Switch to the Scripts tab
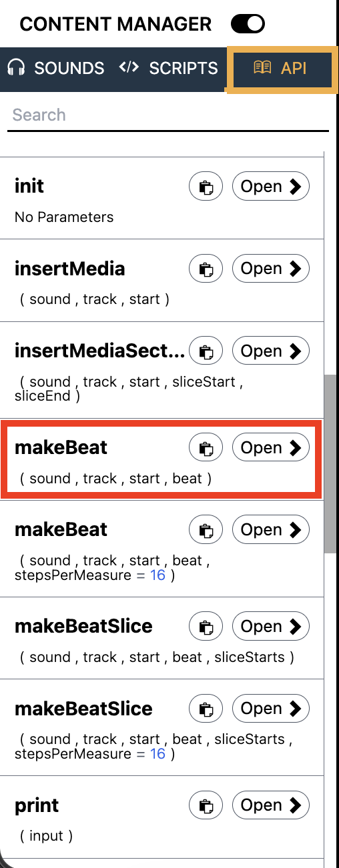 click(168, 68)
